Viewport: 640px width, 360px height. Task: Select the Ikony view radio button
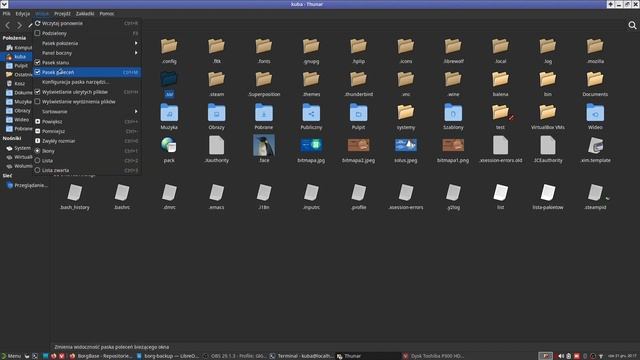(x=38, y=151)
